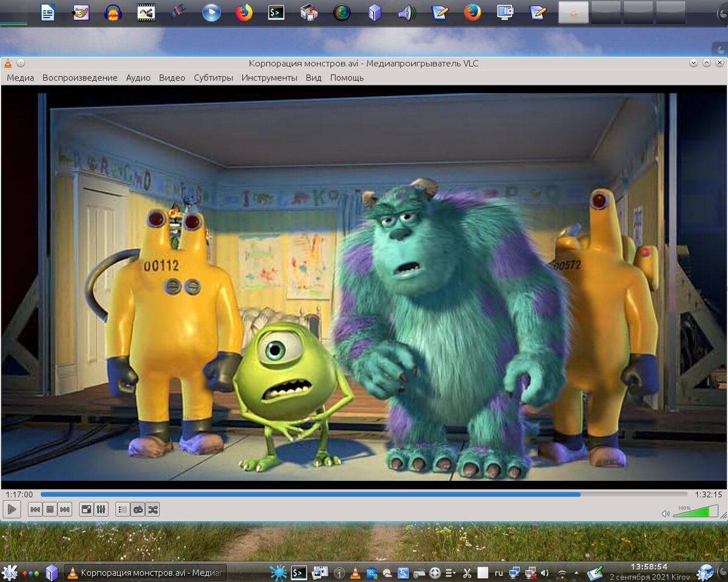Viewport: 728px width, 582px height.
Task: Open the dark green lens icon app
Action: pos(342,12)
